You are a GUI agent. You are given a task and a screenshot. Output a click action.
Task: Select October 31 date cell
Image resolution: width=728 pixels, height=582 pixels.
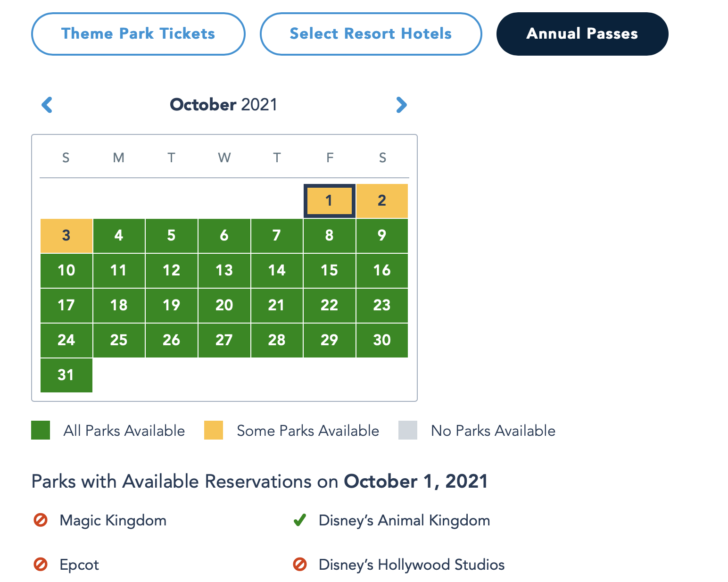click(66, 375)
